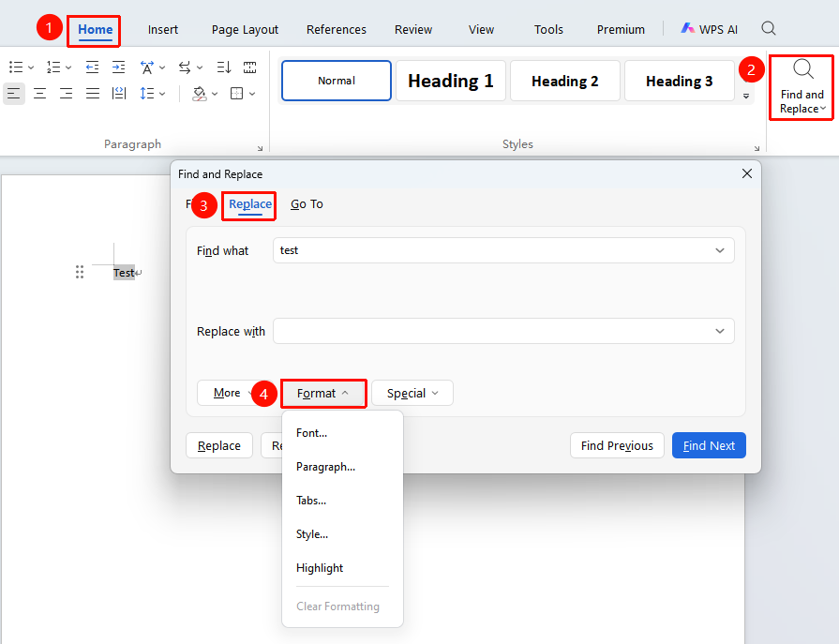Open the WPS AI assistant
The image size is (839, 644).
pos(709,29)
